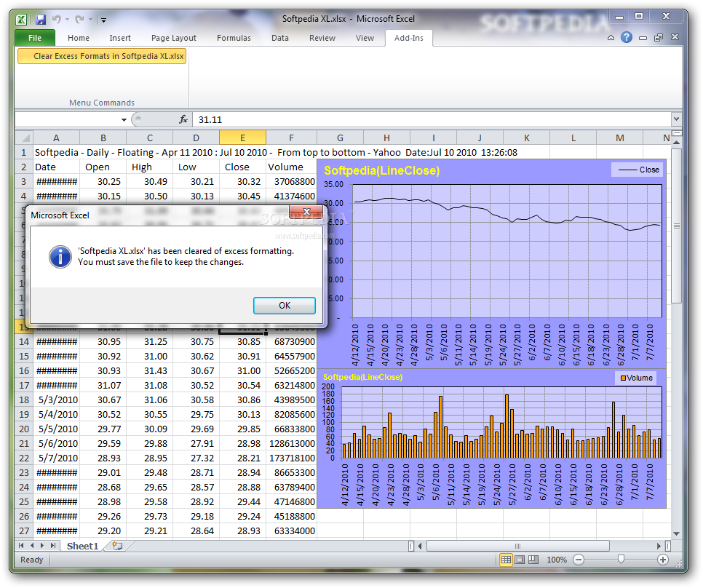Screen dimensions: 703x588
Task: Select the Open value 30.95 cell
Action: (x=103, y=341)
